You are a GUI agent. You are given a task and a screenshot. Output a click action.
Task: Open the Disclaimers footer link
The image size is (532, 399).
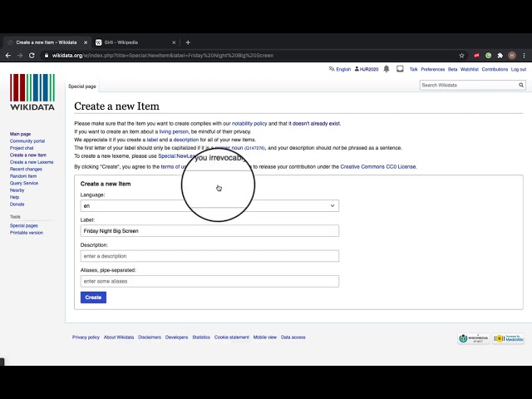point(150,337)
